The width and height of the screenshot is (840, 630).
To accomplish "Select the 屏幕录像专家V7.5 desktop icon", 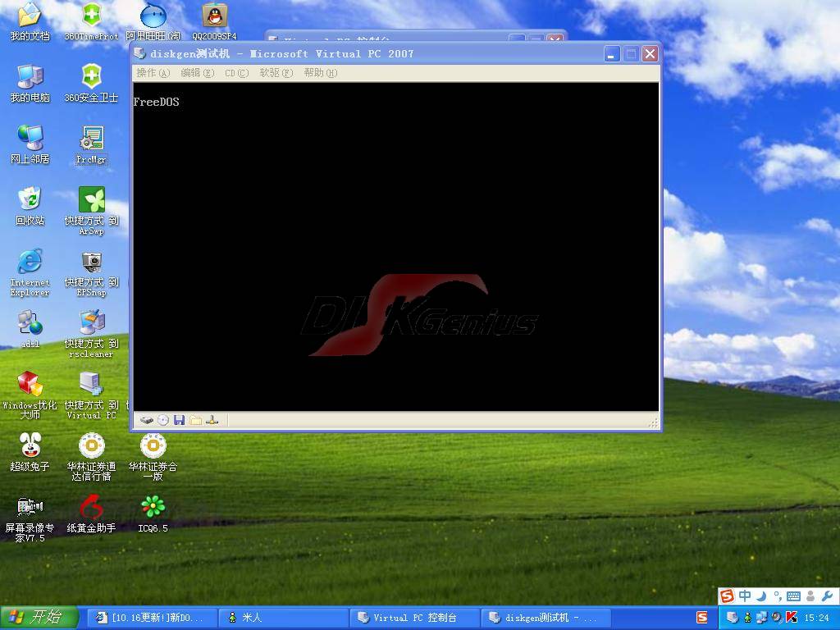I will 30,518.
